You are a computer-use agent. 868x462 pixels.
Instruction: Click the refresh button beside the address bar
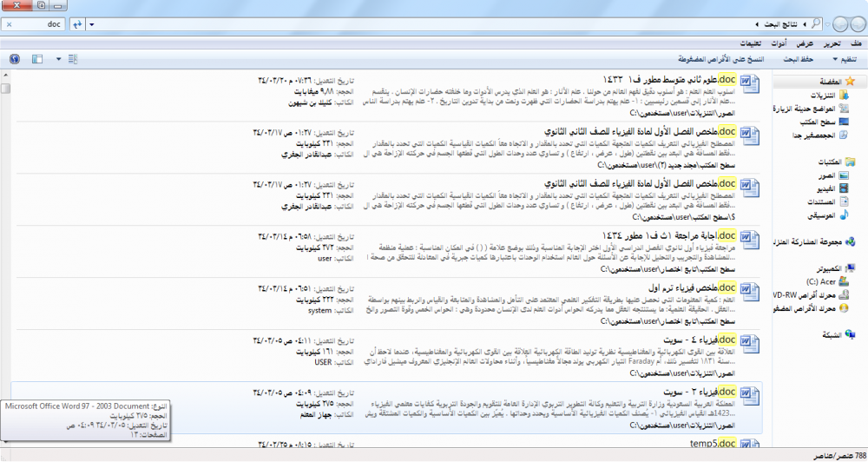point(78,25)
